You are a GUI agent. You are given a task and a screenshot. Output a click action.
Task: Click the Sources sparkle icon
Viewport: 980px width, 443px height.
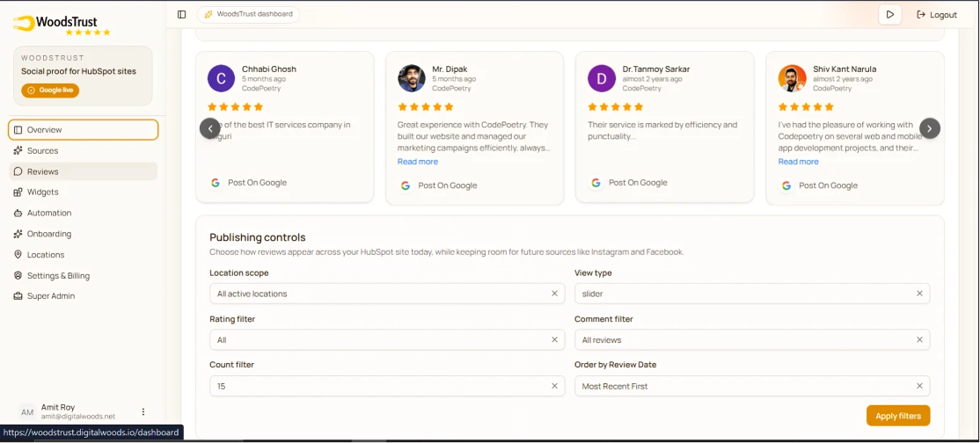[18, 150]
